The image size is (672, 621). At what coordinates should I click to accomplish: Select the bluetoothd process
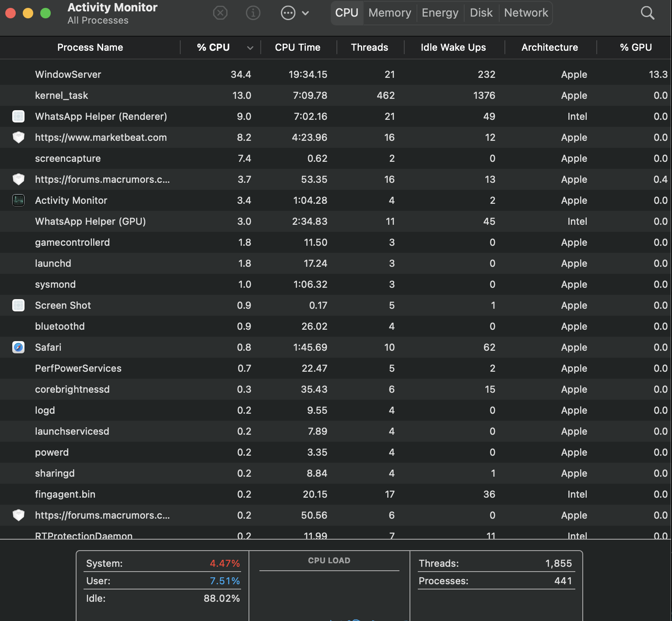[60, 326]
